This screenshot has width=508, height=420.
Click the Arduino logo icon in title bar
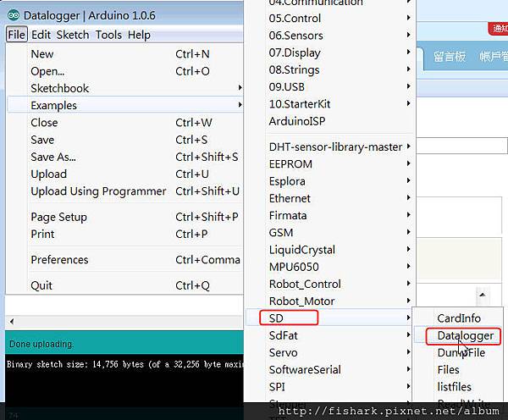14,15
